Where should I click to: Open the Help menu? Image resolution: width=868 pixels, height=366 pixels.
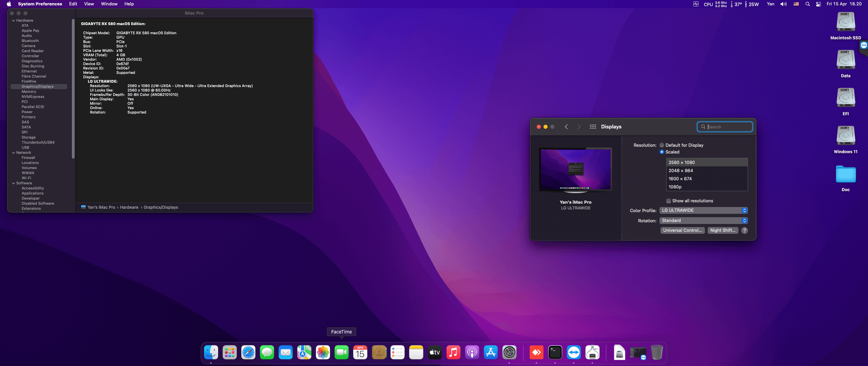(x=129, y=4)
